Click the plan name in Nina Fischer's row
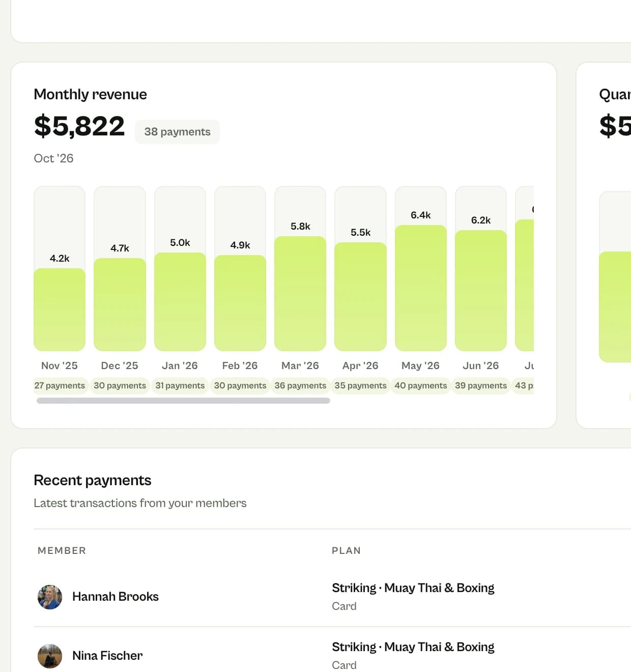Image resolution: width=631 pixels, height=672 pixels. coord(413,647)
